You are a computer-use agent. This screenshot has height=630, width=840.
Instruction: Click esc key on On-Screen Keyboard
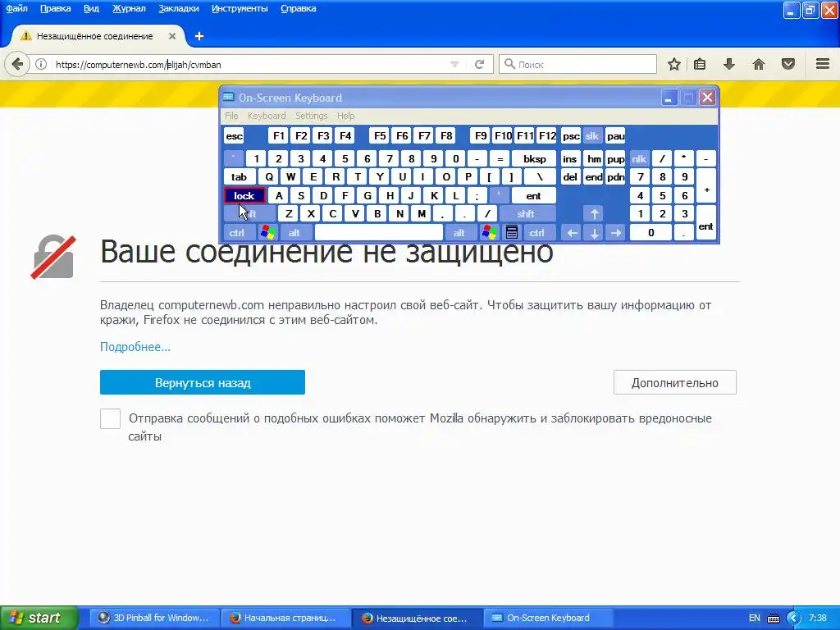point(234,136)
